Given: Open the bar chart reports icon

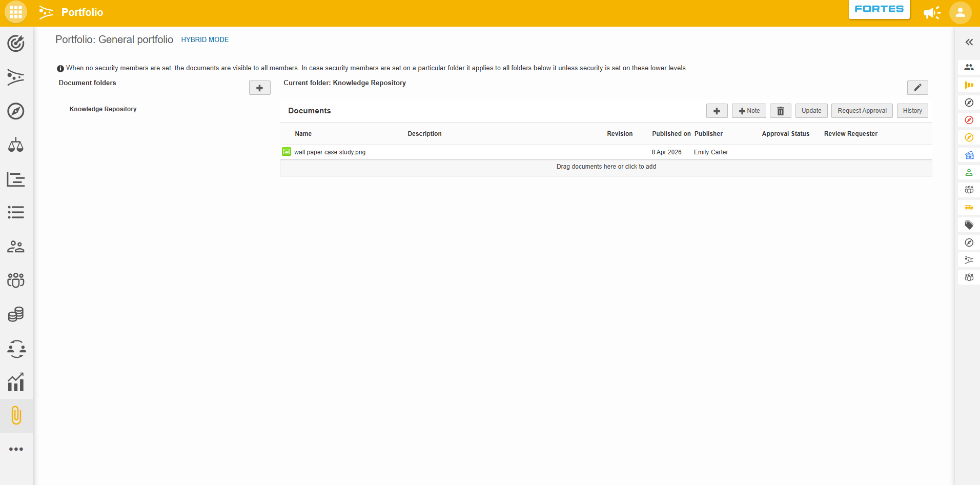Looking at the screenshot, I should pos(16,382).
